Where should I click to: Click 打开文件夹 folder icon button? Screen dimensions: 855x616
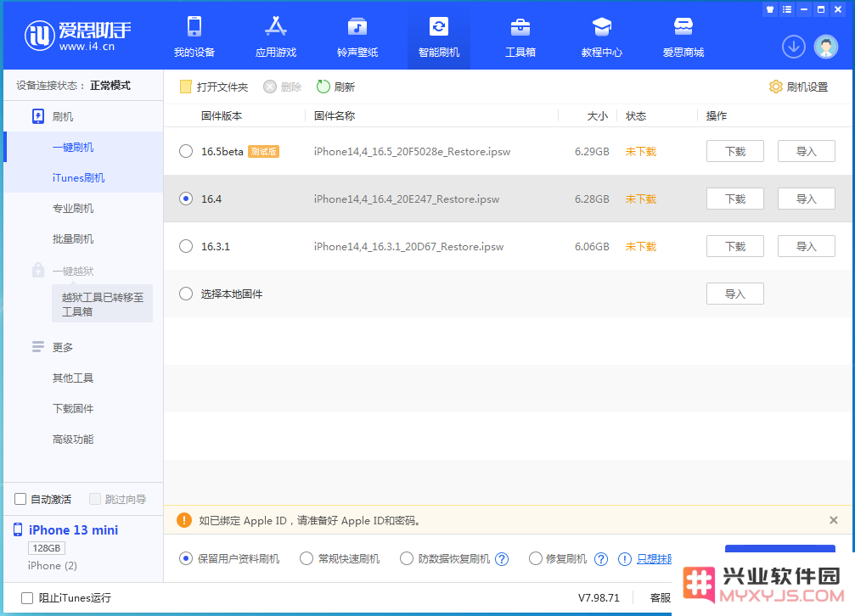(214, 87)
